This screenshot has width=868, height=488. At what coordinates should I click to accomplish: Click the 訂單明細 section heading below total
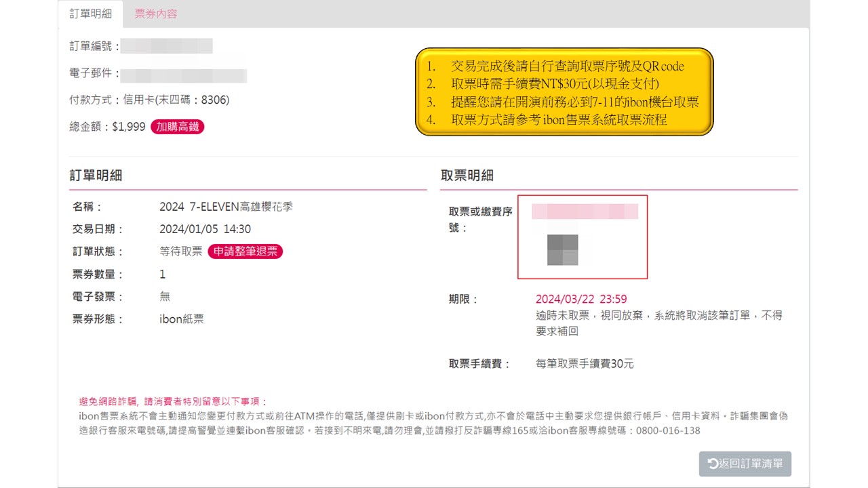pyautogui.click(x=96, y=176)
